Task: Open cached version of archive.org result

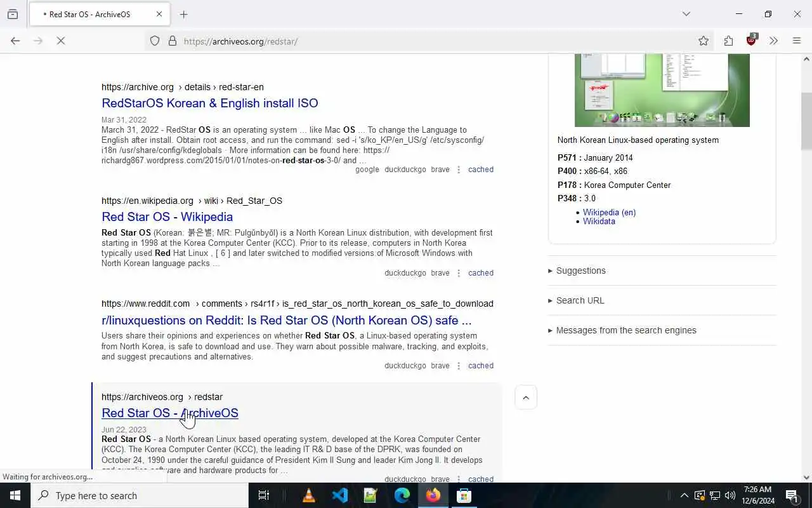Action: (x=481, y=170)
